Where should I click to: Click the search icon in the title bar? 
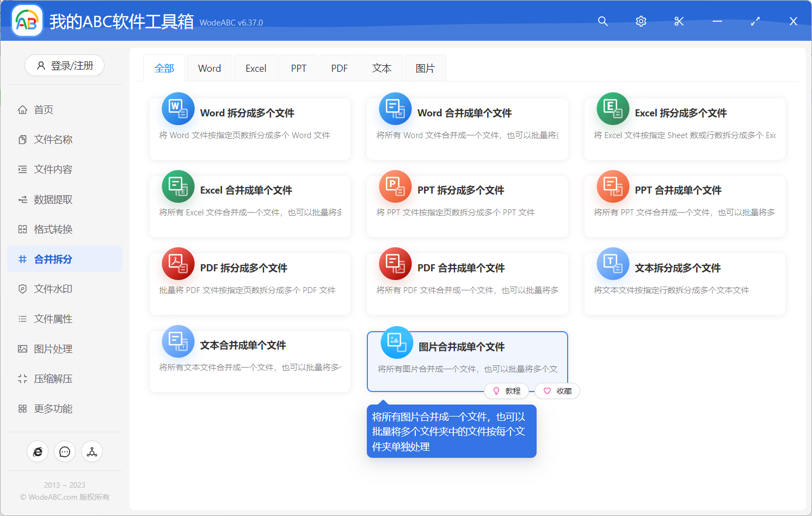pos(602,21)
